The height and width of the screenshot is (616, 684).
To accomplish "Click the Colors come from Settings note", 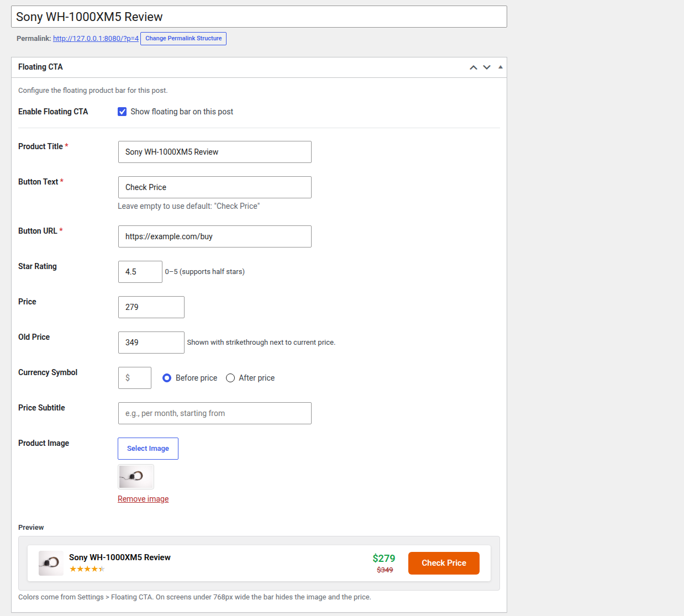I will [194, 597].
